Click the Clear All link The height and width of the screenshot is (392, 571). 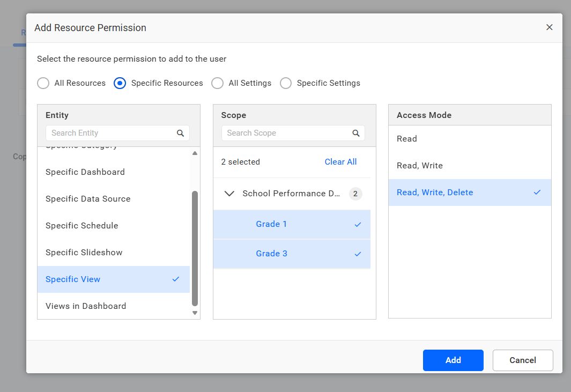coord(340,162)
